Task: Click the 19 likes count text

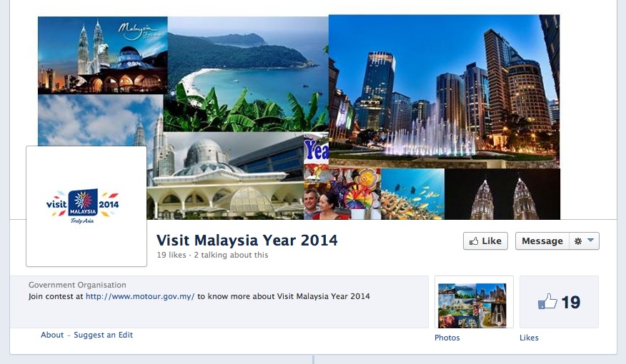Action: point(172,255)
